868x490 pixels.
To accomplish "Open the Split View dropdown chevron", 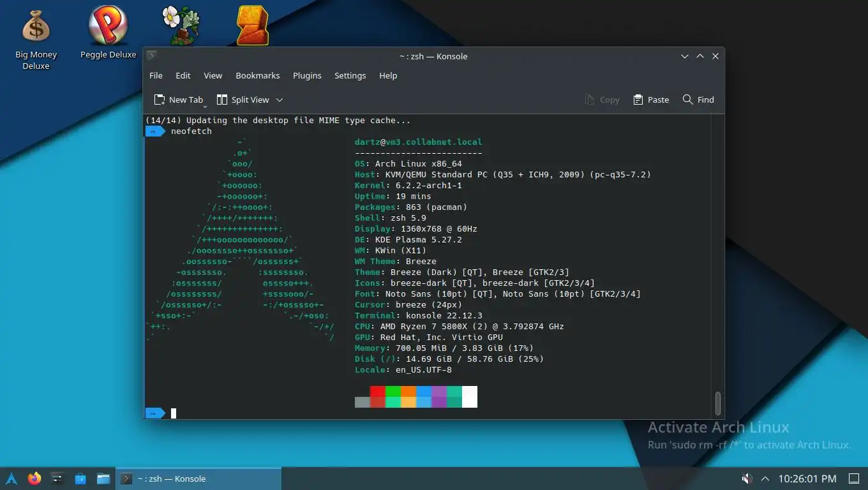I will 280,100.
